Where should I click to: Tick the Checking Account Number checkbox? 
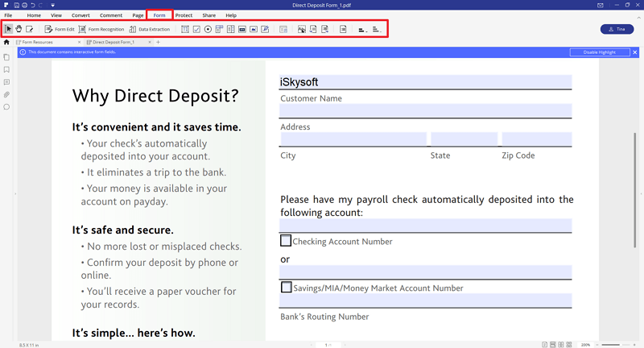pyautogui.click(x=286, y=240)
